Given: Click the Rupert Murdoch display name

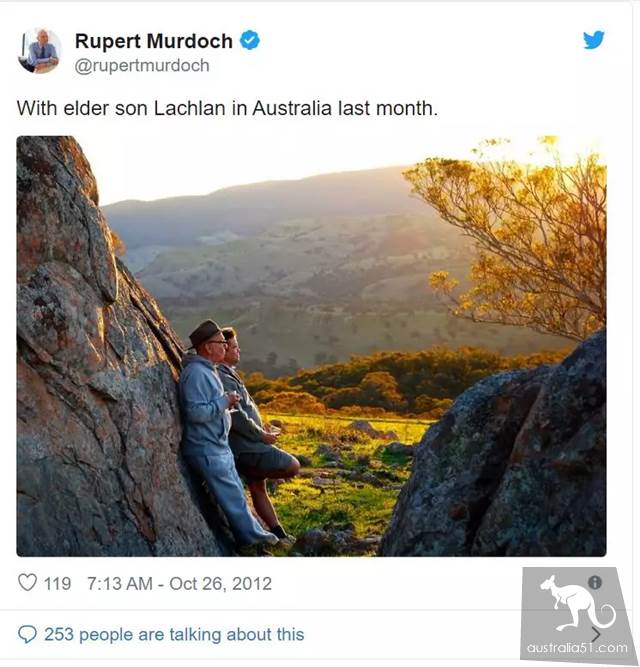Looking at the screenshot, I should [x=153, y=41].
